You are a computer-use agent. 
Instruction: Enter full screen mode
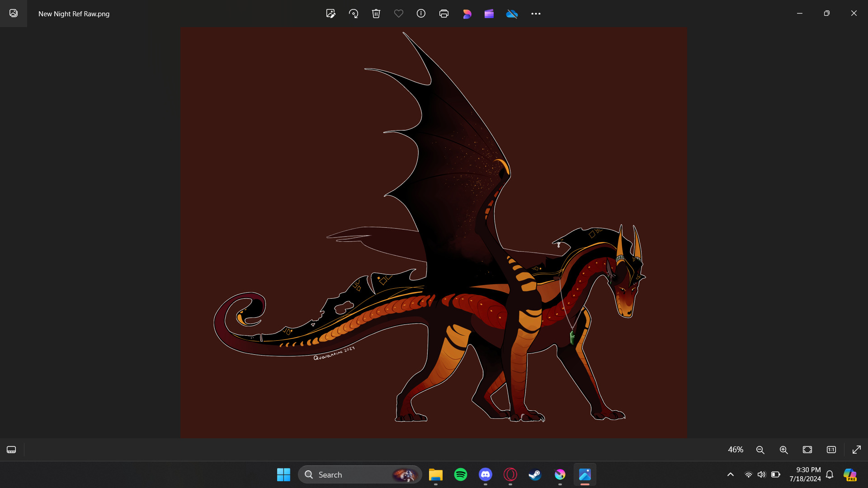click(856, 450)
